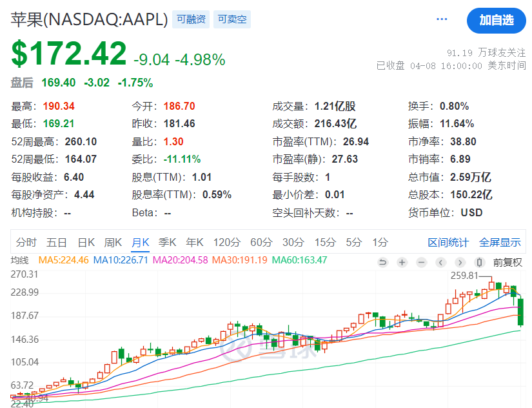The width and height of the screenshot is (532, 408).
Task: Click the 货币单位 USD value
Action: point(471,212)
